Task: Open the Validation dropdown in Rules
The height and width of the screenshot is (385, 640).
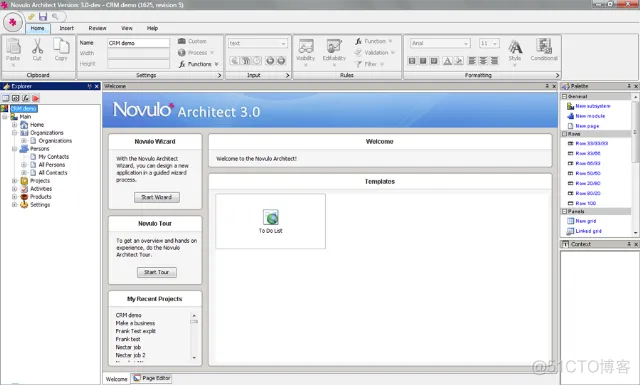Action: pos(375,53)
